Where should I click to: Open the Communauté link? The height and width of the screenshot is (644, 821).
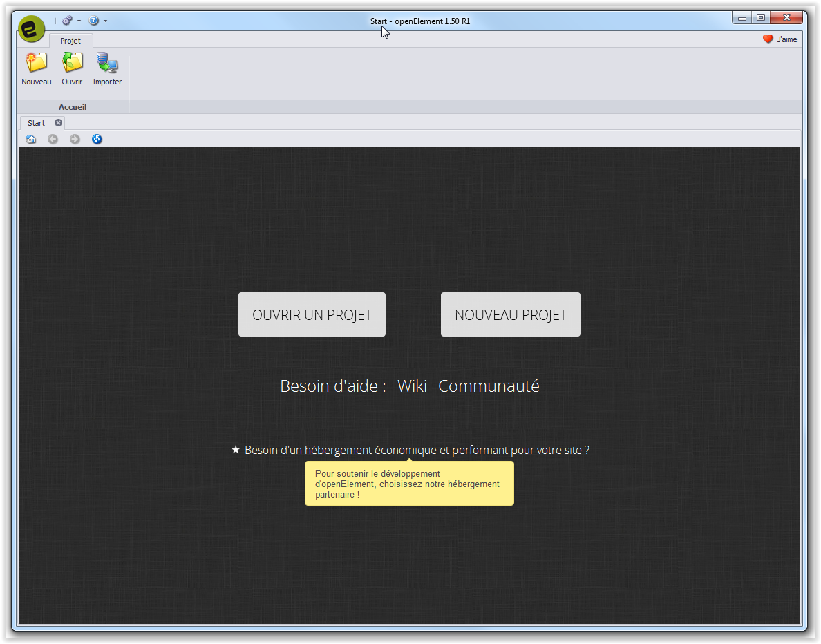pyautogui.click(x=489, y=386)
